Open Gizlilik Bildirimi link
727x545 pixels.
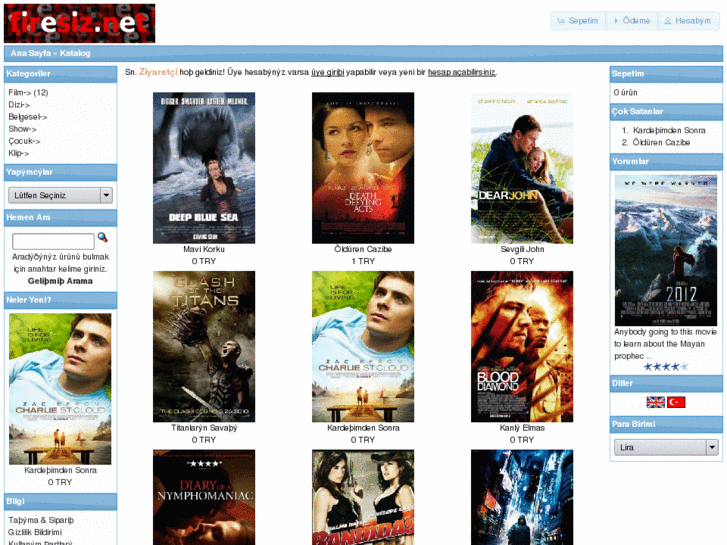35,532
